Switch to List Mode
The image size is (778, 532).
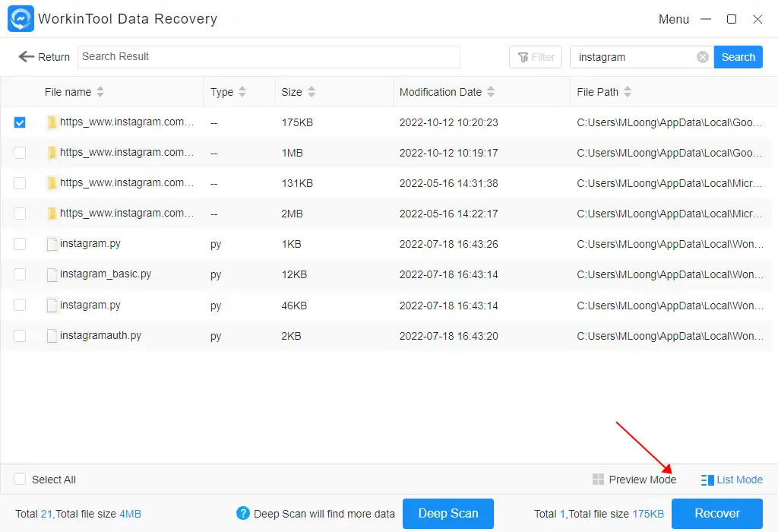pos(732,480)
